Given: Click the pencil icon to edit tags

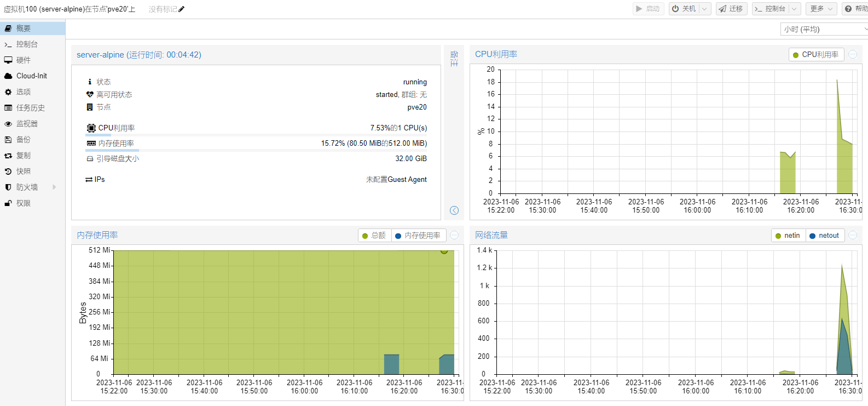Looking at the screenshot, I should [x=182, y=9].
